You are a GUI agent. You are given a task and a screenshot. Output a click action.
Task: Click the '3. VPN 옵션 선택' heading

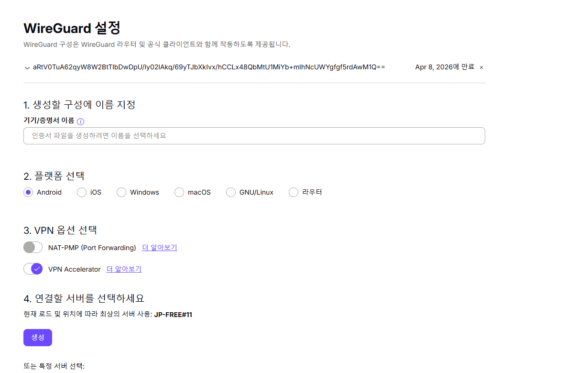(x=60, y=230)
